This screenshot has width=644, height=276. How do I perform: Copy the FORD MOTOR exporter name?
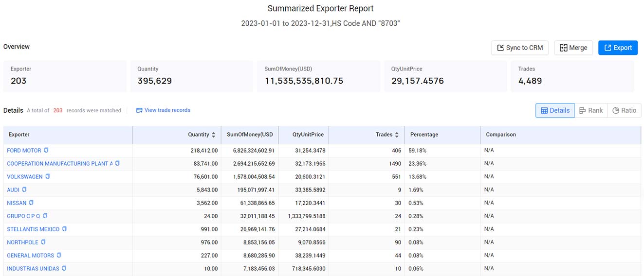tap(46, 151)
